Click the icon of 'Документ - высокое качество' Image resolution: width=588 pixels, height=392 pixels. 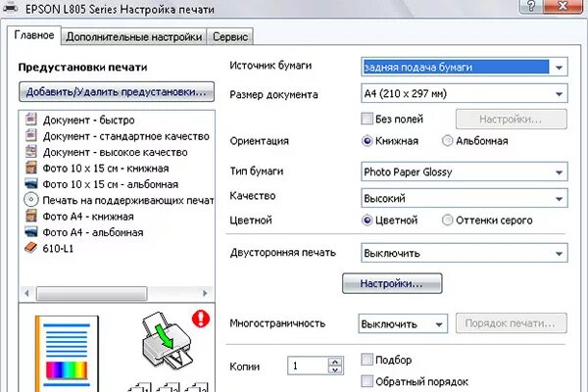(x=31, y=152)
